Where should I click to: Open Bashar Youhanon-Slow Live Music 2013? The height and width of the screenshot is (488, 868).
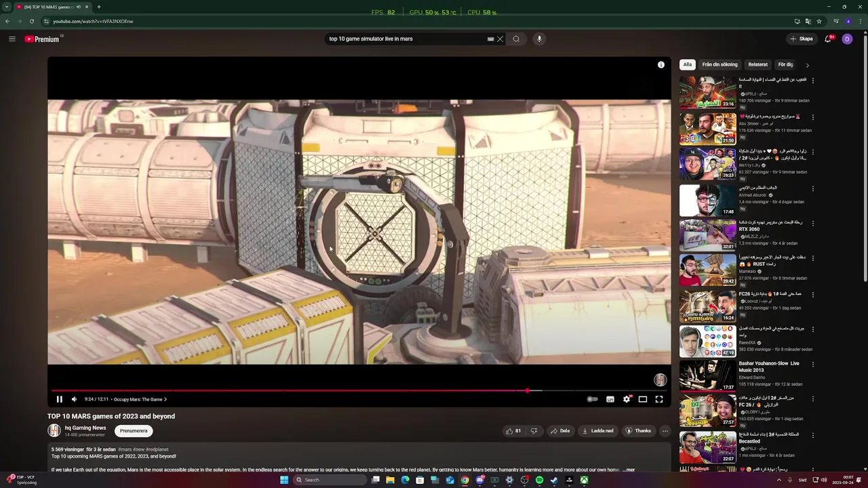(x=769, y=367)
